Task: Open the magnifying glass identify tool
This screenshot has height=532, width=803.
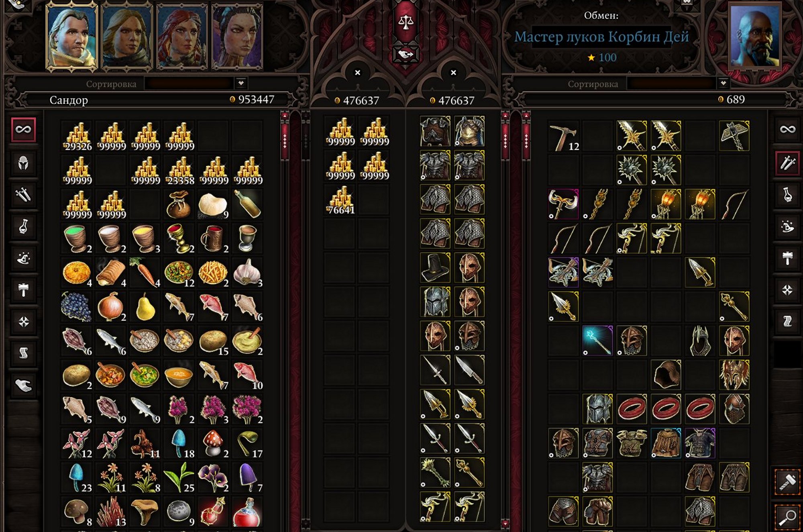Action: coord(788,518)
